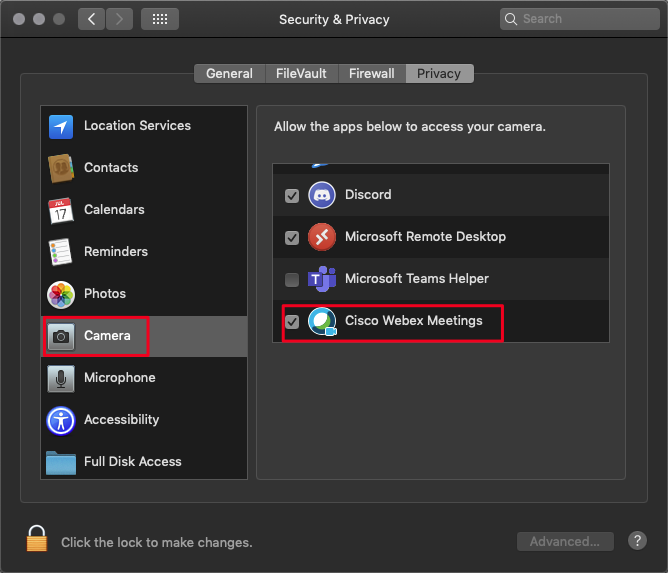Select Full Disk Access in the sidebar
668x573 pixels.
point(132,462)
